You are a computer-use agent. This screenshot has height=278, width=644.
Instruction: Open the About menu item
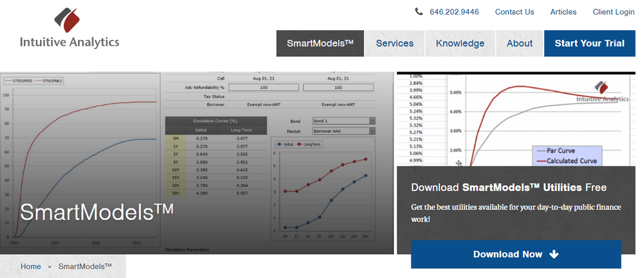click(520, 43)
